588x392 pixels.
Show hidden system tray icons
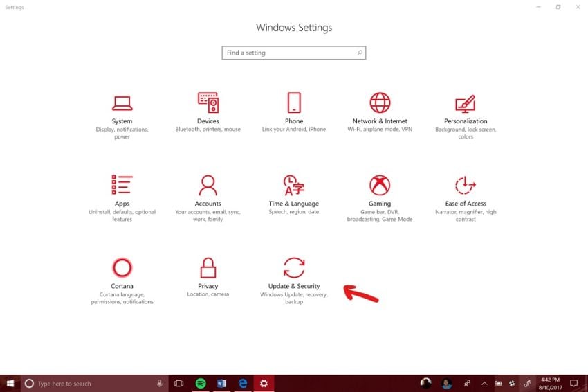[x=484, y=384]
